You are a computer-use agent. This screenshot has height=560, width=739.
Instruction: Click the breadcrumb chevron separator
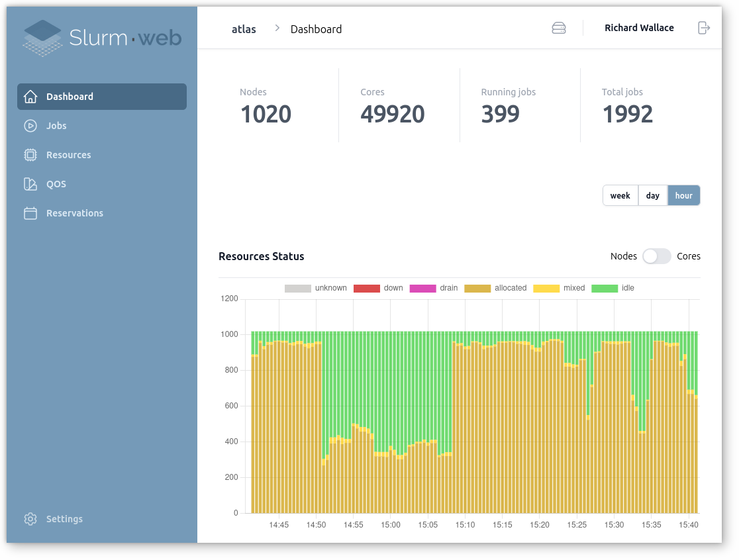(277, 28)
